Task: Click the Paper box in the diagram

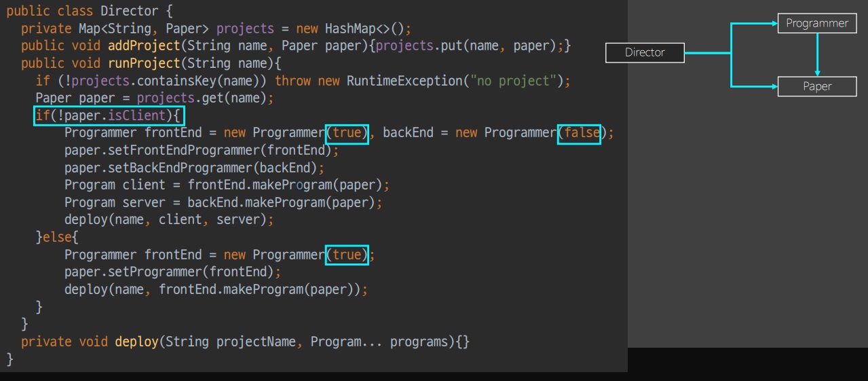Action: coord(817,86)
